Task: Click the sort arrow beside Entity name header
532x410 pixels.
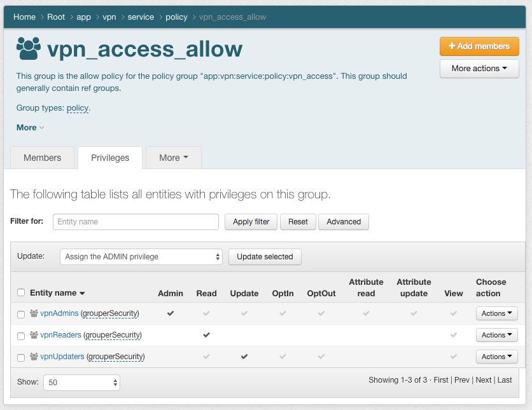Action: coord(82,294)
